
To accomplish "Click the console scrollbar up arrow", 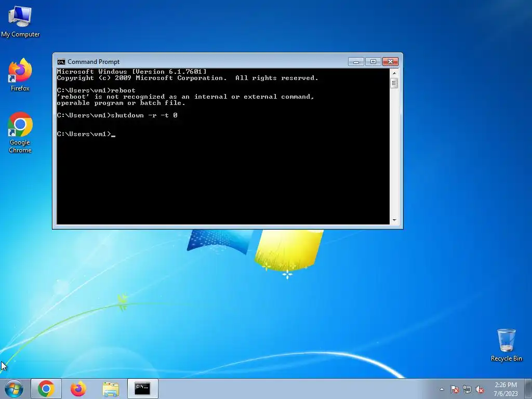I will click(394, 73).
